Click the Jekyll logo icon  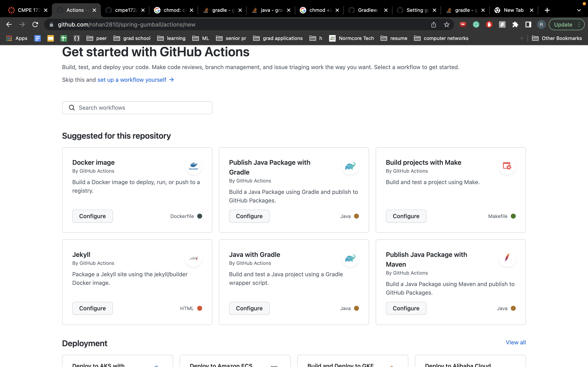pyautogui.click(x=193, y=258)
